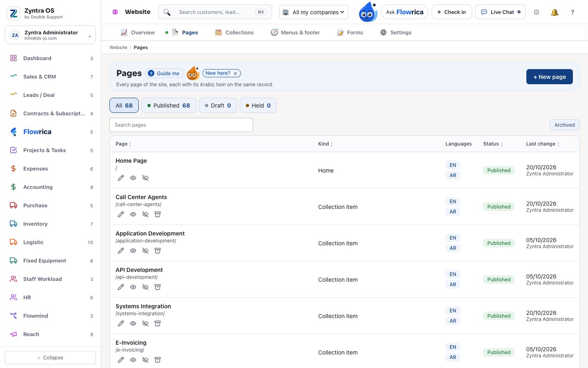588x368 pixels.
Task: Edit the Home Page with the pencil icon
Action: click(x=121, y=178)
